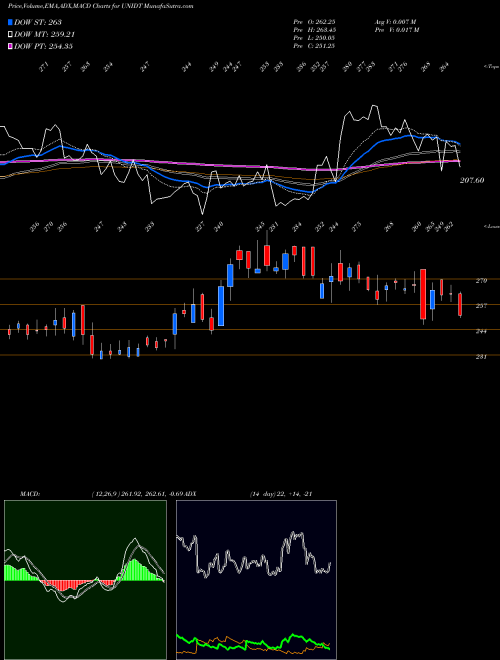Click the 207.60 value beside EMA lines
500x660 pixels.
[x=472, y=180]
